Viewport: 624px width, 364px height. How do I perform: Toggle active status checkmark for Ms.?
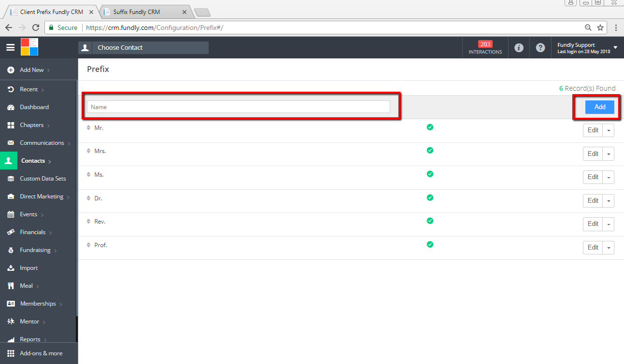tap(430, 174)
